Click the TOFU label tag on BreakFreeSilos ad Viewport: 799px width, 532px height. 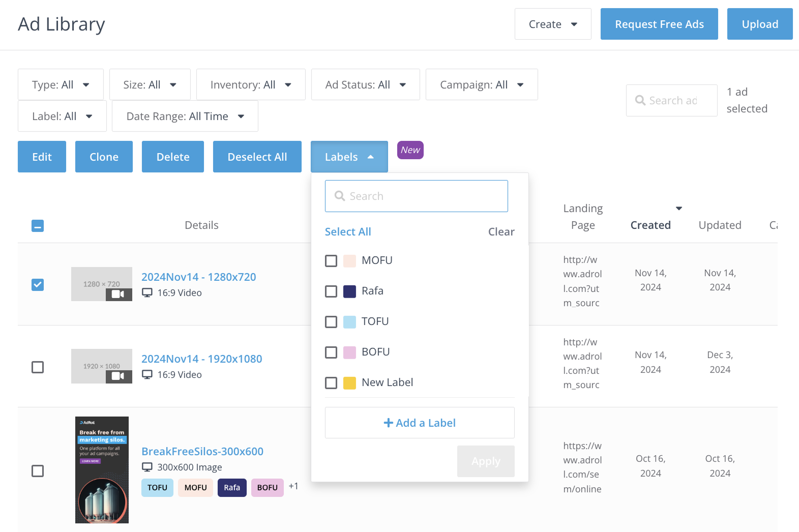point(157,488)
